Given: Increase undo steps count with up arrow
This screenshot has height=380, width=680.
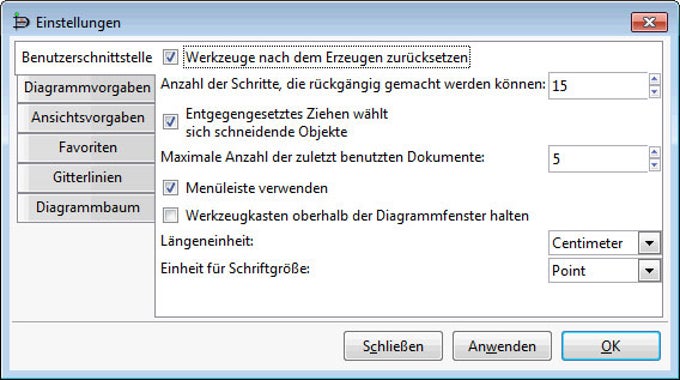Looking at the screenshot, I should [654, 79].
